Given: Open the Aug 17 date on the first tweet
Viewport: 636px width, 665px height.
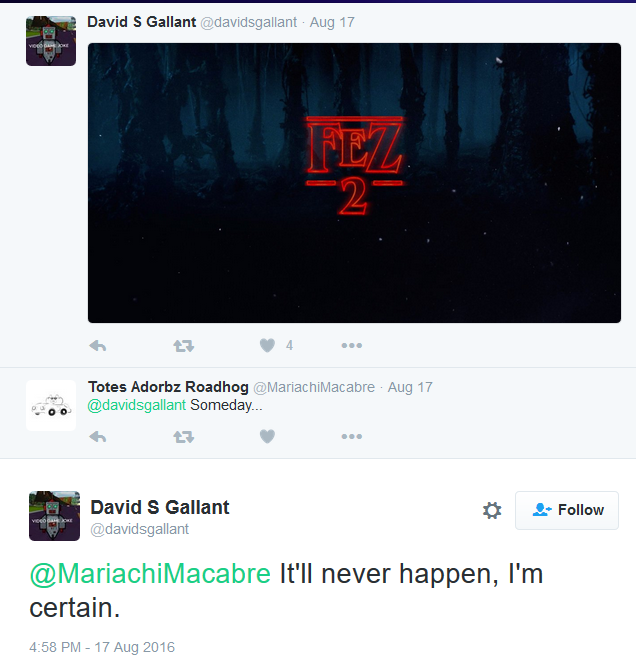Looking at the screenshot, I should [x=332, y=22].
